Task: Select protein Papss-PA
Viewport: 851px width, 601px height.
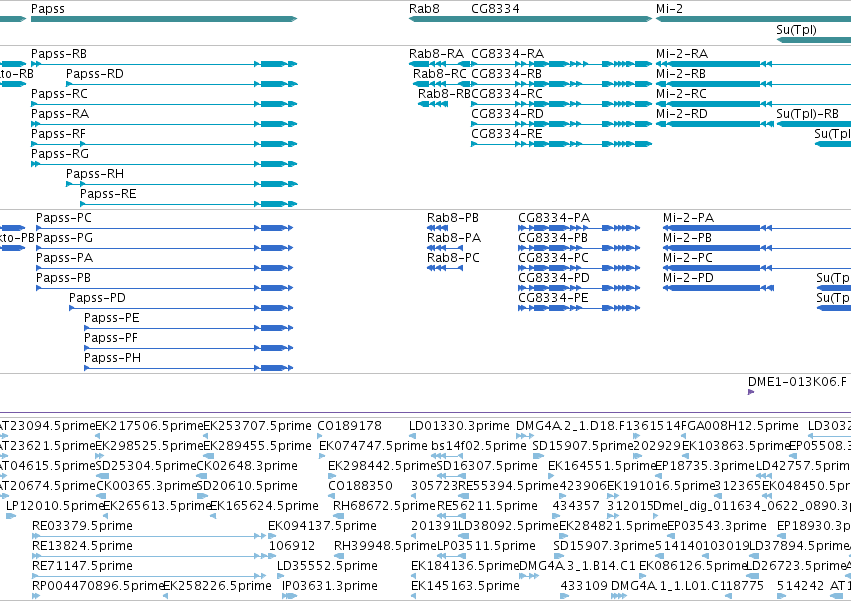Action: click(64, 258)
